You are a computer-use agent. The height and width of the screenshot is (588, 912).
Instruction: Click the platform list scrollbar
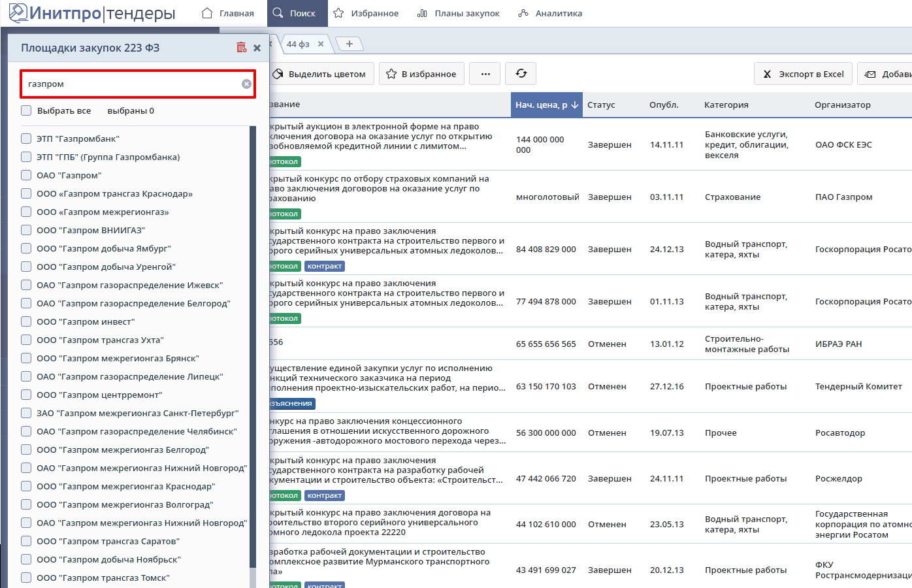coord(253,346)
